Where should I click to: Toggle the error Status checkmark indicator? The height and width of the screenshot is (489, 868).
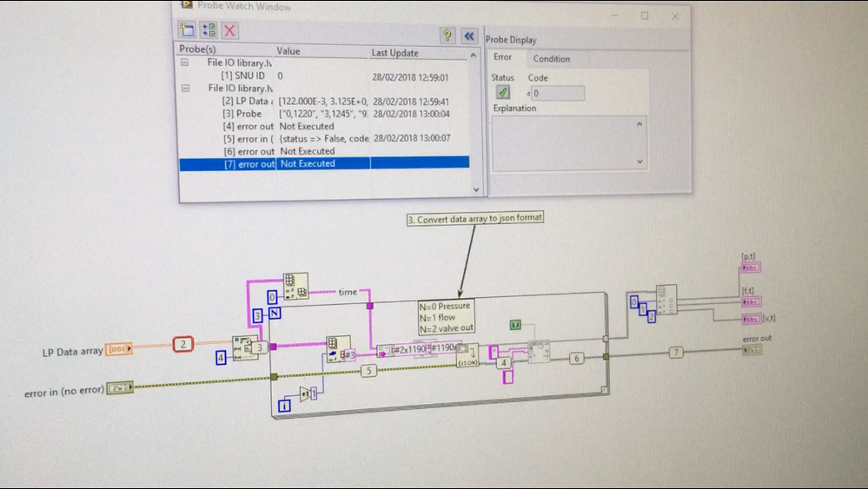(503, 93)
